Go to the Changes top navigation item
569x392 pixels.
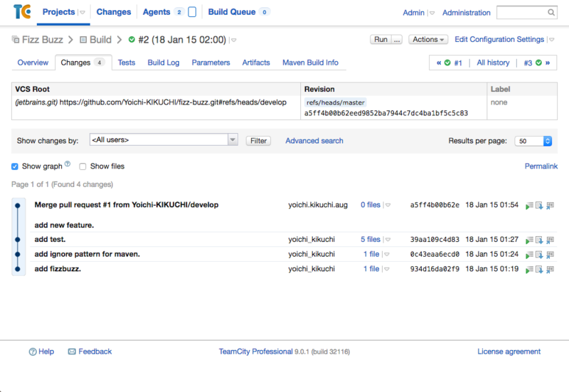point(114,12)
